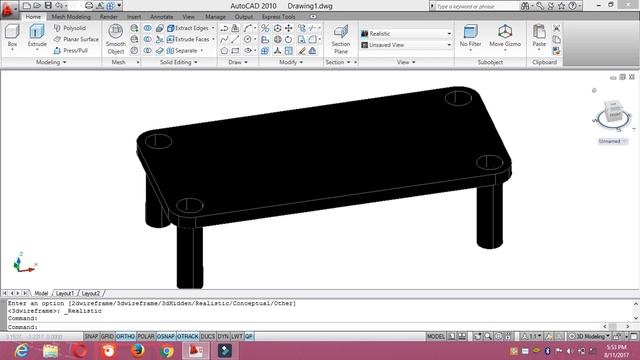The image size is (640, 360).
Task: Expand the Draw panel
Action: point(238,62)
